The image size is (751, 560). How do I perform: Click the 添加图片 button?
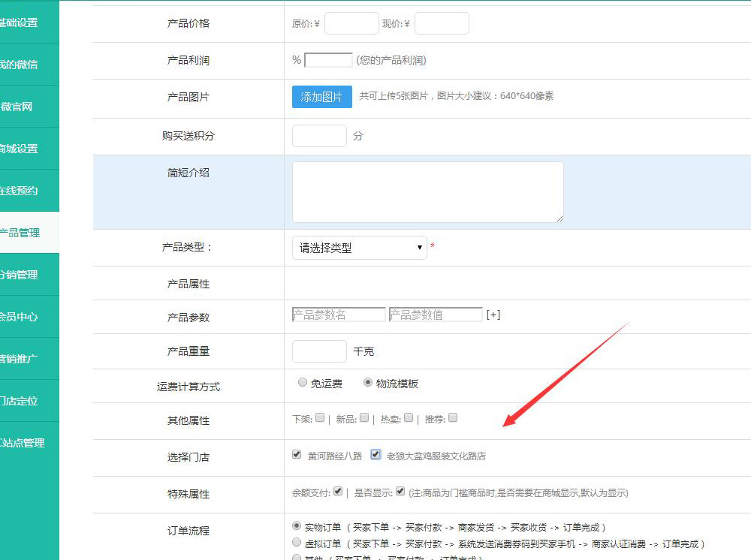[x=321, y=97]
